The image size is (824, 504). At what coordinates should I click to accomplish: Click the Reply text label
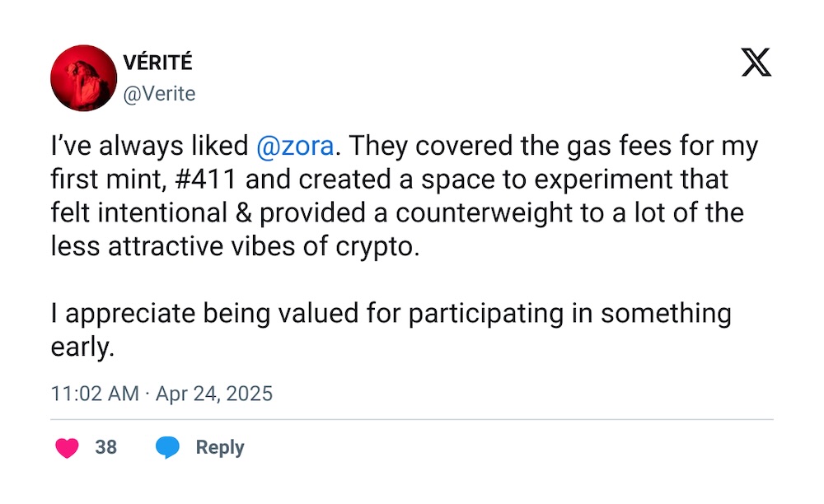click(220, 447)
